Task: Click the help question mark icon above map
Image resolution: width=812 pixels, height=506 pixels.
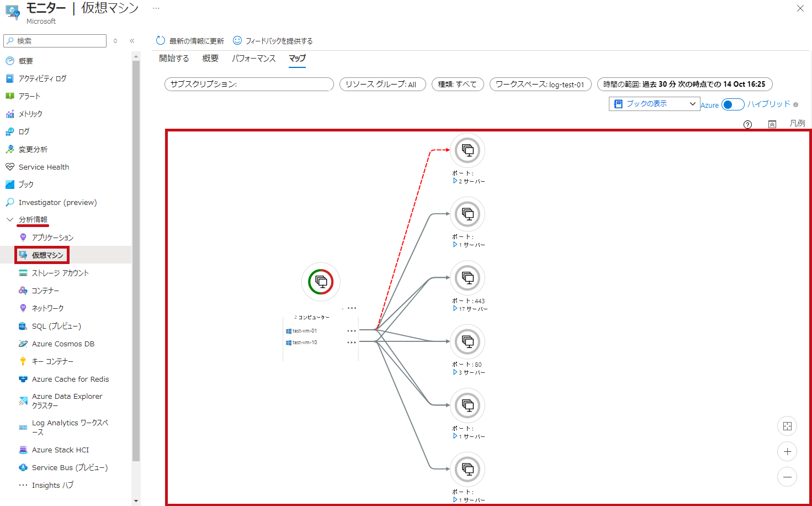Action: tap(747, 124)
